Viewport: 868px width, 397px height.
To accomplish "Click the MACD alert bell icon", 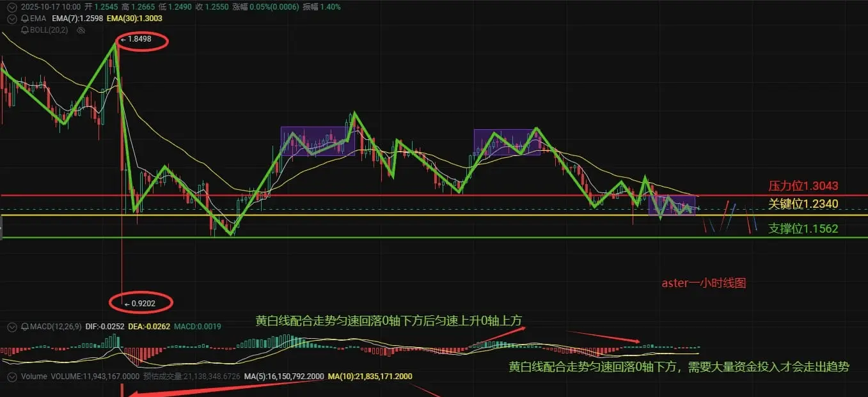I will click(x=25, y=327).
